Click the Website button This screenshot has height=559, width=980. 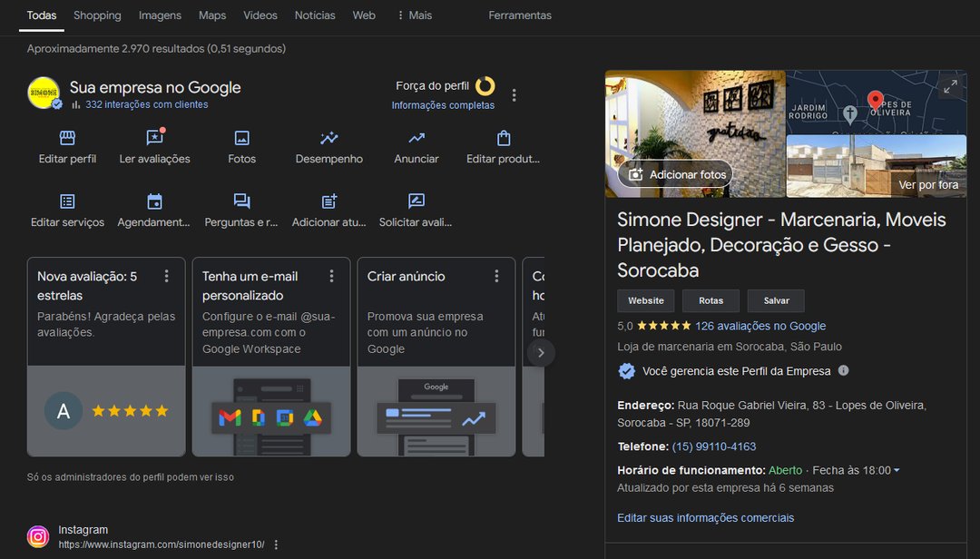(646, 300)
